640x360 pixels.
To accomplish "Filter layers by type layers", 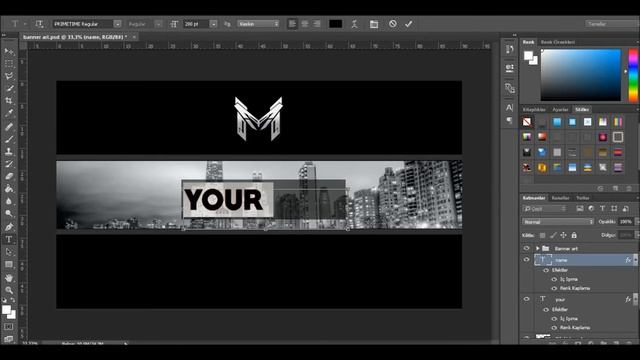I will [602, 209].
